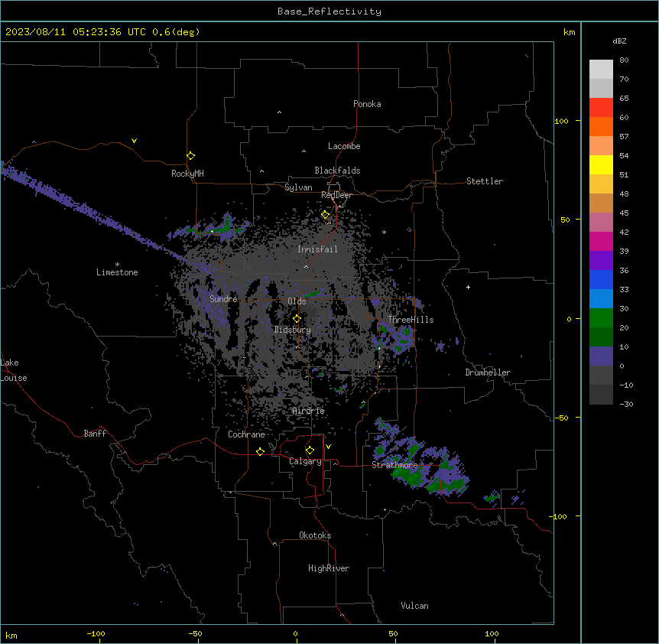Click the Stettler label
Screen dimensions: 659x644
[x=485, y=181]
